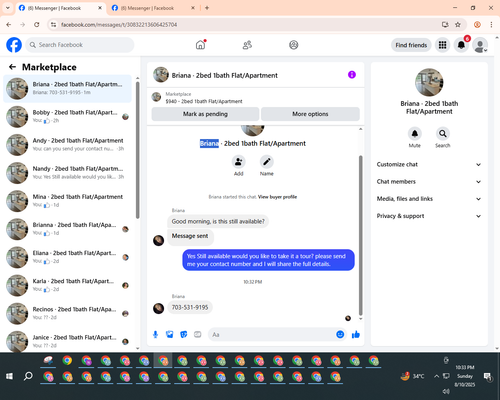This screenshot has width=500, height=400.
Task: Open Janice's 2bed 1bath conversation
Action: tap(68, 341)
